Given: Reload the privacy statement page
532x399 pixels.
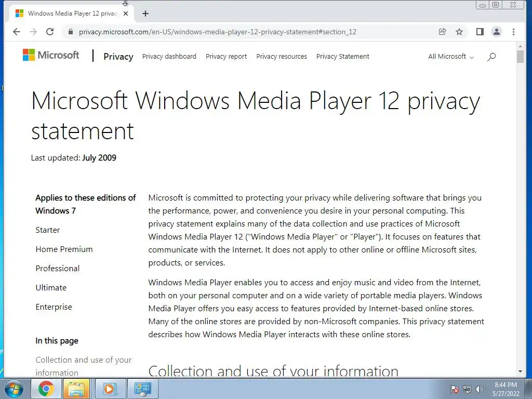Looking at the screenshot, I should pos(50,32).
